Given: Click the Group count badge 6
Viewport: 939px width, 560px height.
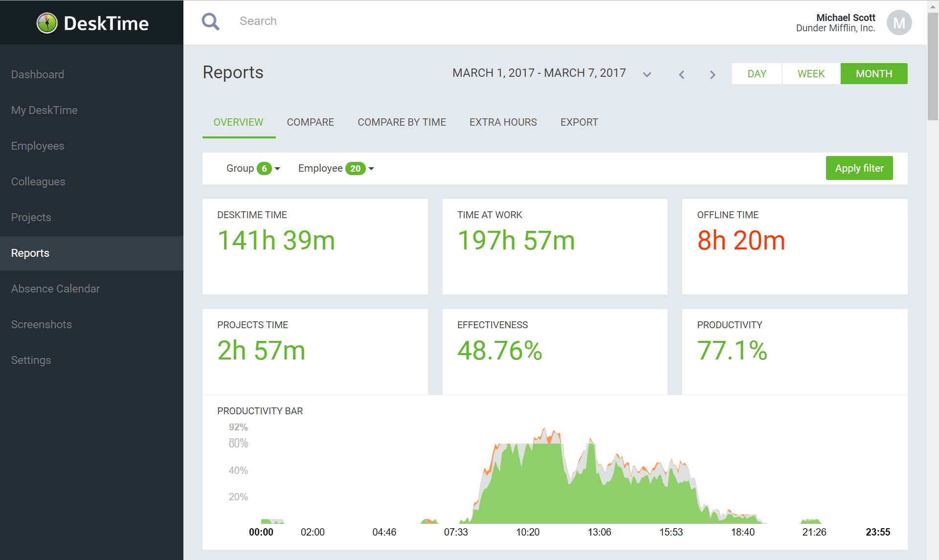Looking at the screenshot, I should (x=264, y=168).
